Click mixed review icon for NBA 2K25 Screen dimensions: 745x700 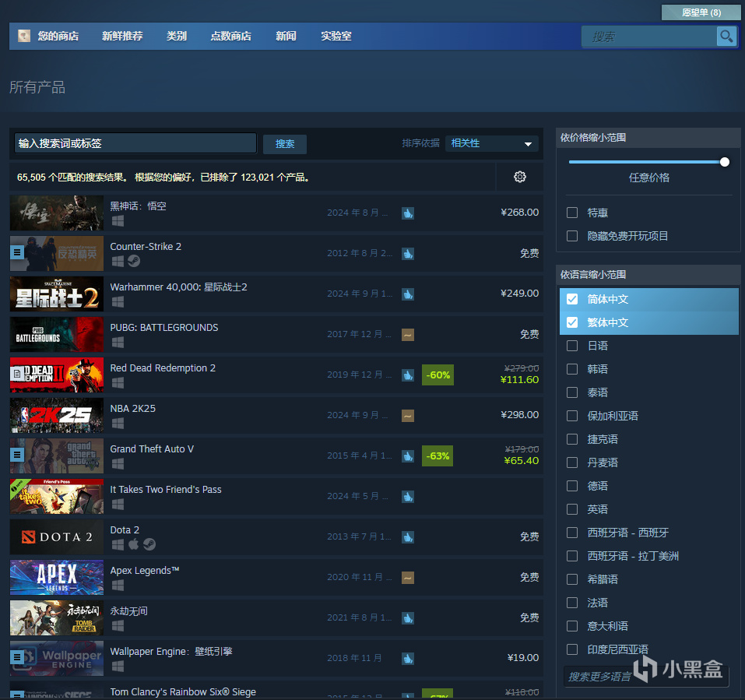point(408,415)
